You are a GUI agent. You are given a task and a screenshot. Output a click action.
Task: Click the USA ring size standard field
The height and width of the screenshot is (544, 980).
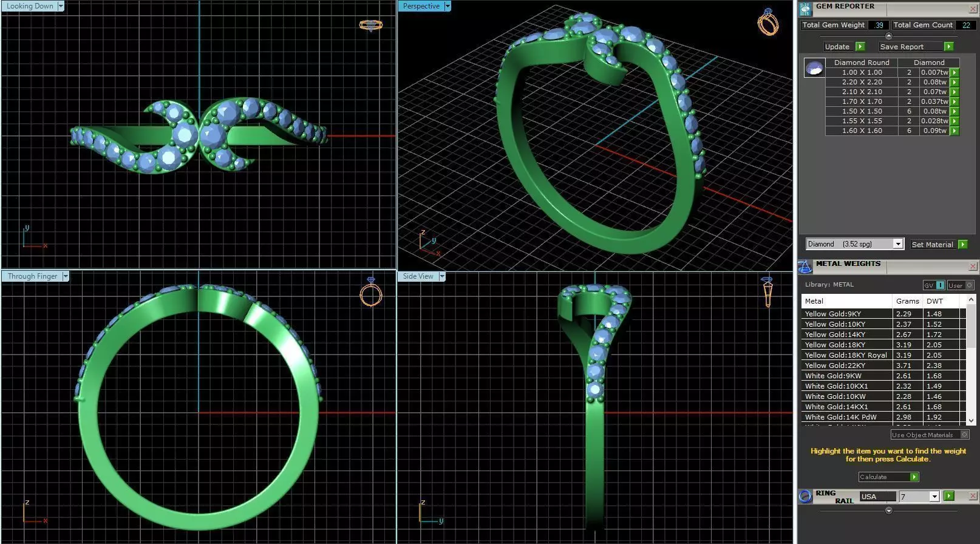pyautogui.click(x=877, y=497)
